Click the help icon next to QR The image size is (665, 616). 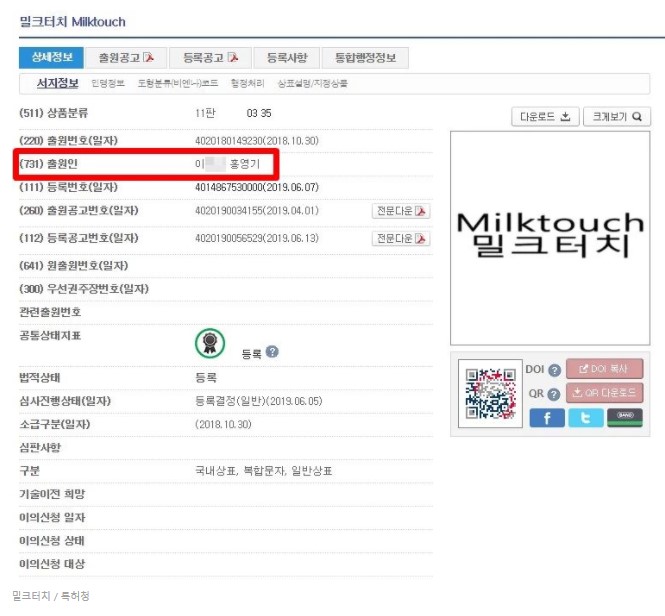coord(553,395)
